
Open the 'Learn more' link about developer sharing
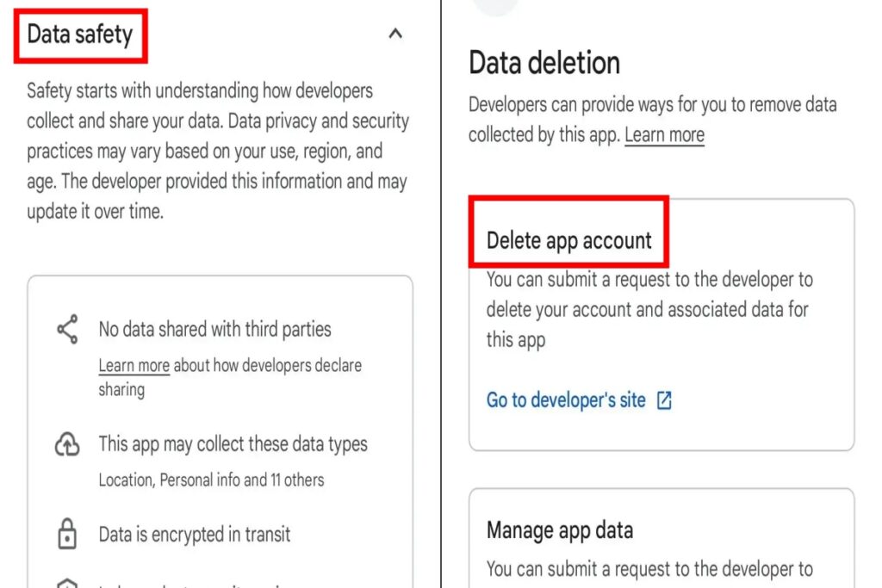point(134,365)
